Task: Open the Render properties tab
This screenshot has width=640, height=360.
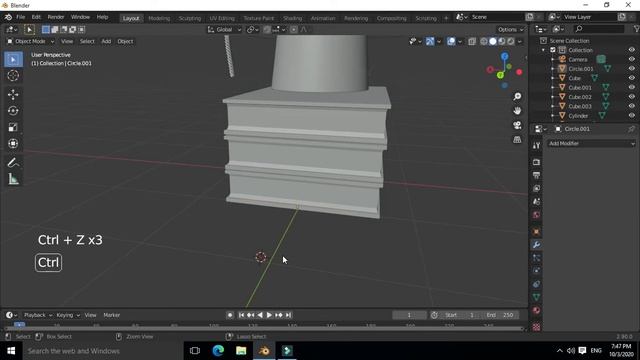Action: tap(536, 162)
